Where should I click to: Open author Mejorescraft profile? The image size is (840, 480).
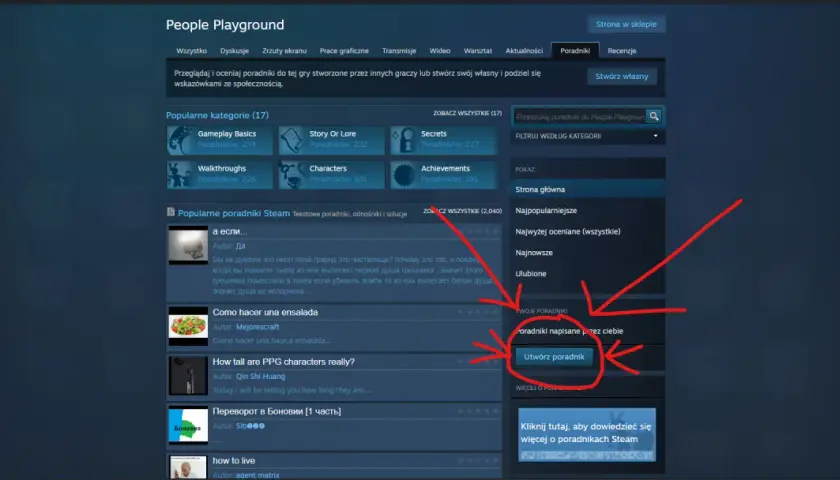coord(257,327)
